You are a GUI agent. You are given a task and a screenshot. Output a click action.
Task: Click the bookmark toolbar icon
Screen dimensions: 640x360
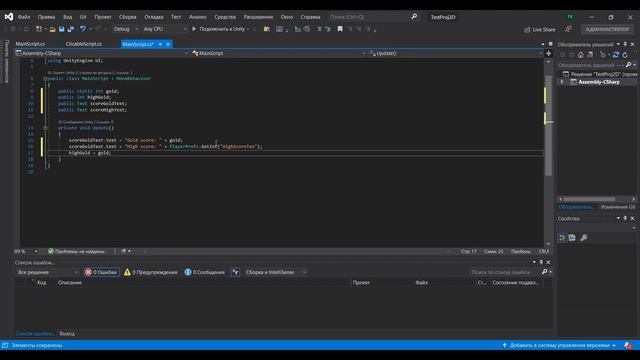click(340, 29)
